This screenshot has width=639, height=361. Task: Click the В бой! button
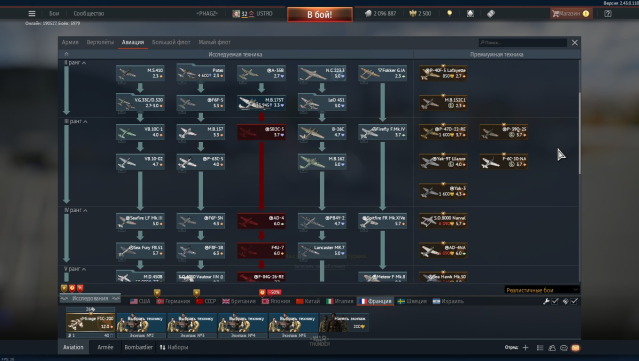pos(320,15)
